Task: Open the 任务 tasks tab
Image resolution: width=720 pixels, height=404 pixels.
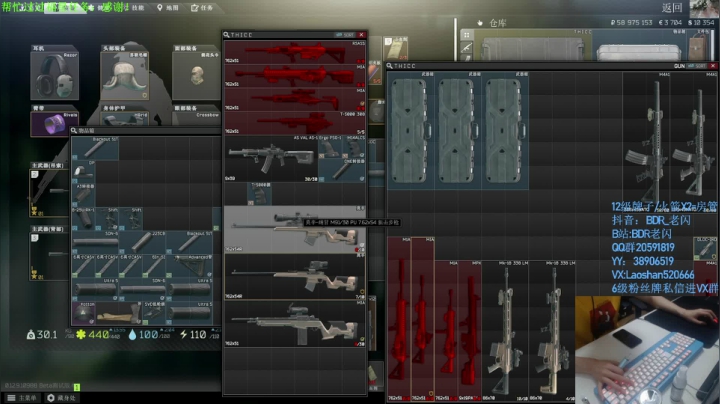Action: [202, 8]
